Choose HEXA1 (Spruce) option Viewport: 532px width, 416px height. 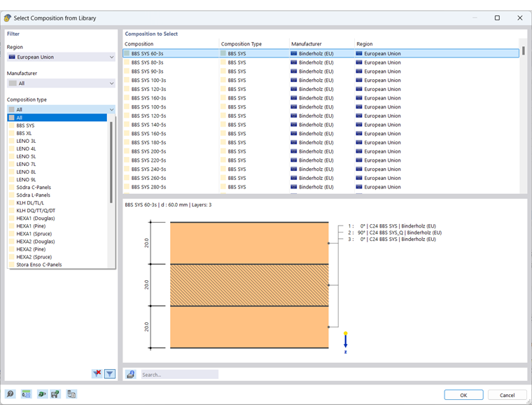coord(57,234)
